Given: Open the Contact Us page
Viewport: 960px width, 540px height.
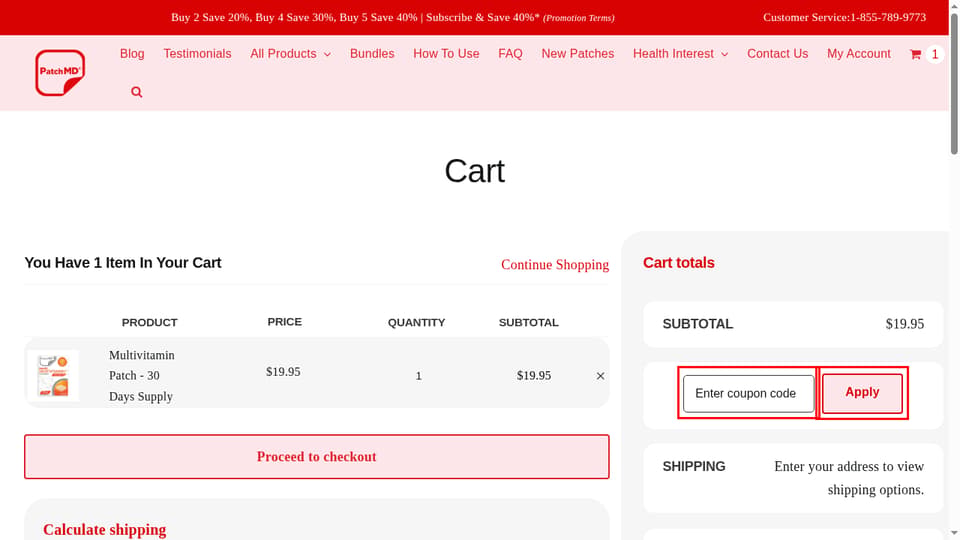Looking at the screenshot, I should [x=778, y=54].
